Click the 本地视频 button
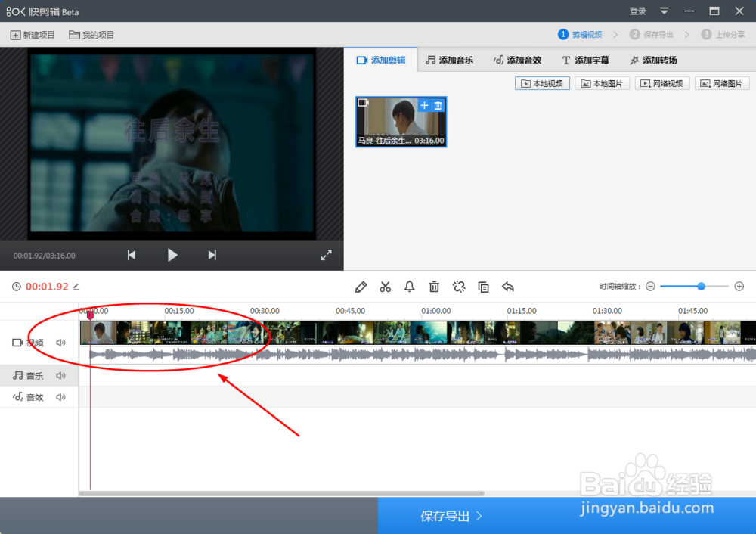The image size is (756, 534). point(542,83)
